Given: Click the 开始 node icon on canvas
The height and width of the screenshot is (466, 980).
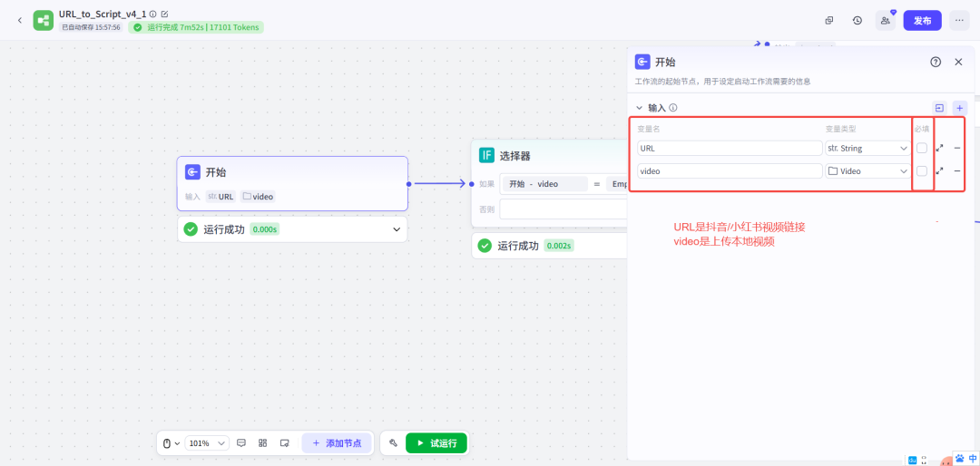Looking at the screenshot, I should [x=192, y=172].
